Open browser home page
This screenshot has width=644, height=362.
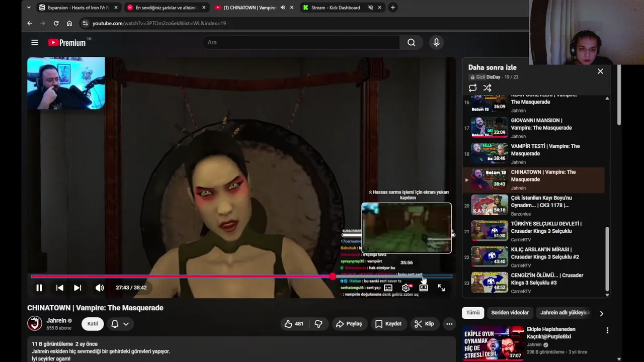click(x=69, y=23)
